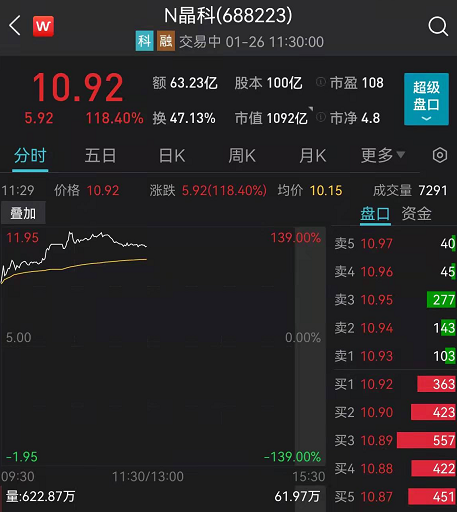457x512 pixels.
Task: Tap the 均价 10.15 value
Action: [310, 191]
